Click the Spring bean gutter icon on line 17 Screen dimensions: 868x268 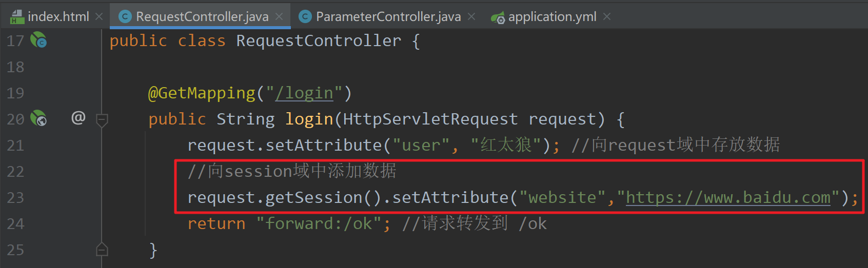pyautogui.click(x=38, y=40)
